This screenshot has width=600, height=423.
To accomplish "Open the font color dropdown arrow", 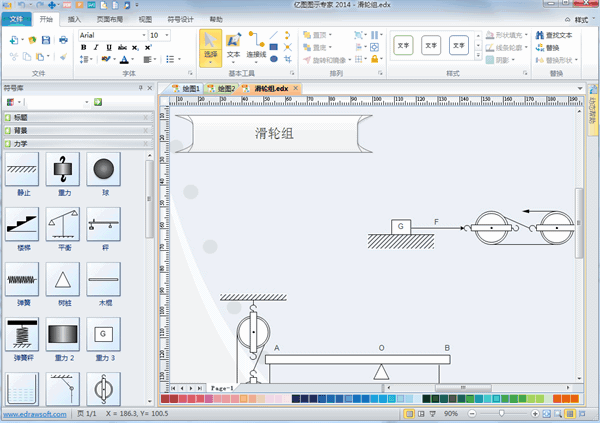I will coord(132,59).
